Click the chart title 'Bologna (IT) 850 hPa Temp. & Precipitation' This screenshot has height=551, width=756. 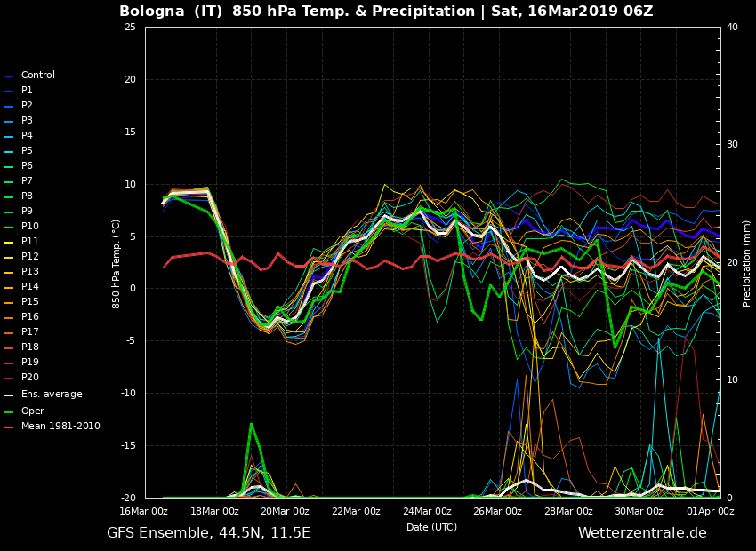click(x=297, y=11)
